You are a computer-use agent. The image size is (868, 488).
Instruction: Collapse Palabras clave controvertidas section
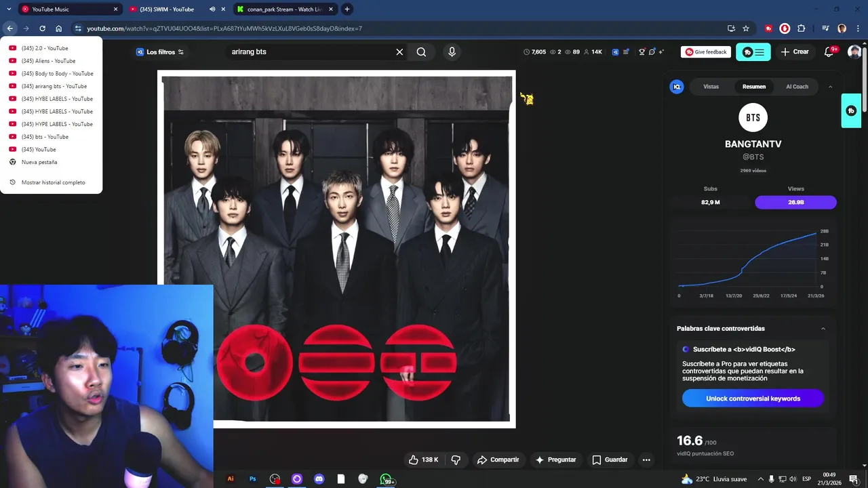[x=823, y=329]
